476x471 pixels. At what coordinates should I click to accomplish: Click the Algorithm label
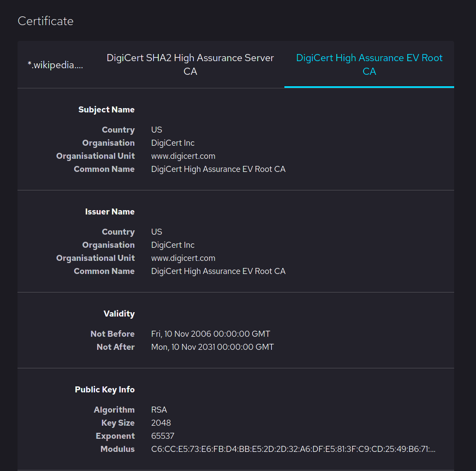(114, 410)
